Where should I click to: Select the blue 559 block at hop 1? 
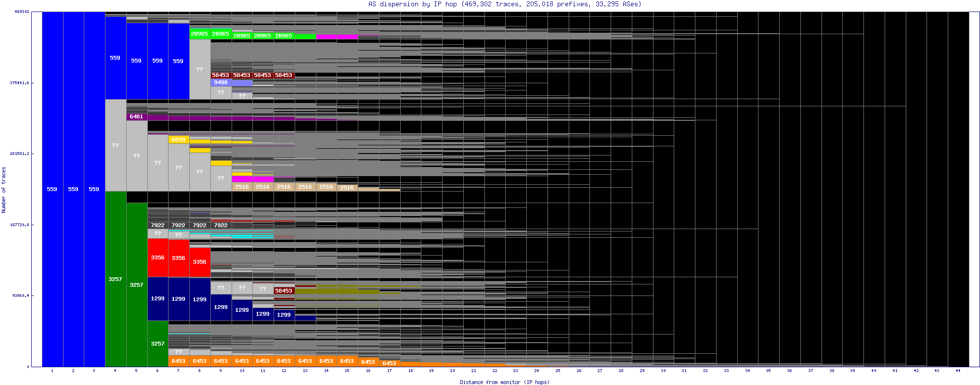click(52, 189)
